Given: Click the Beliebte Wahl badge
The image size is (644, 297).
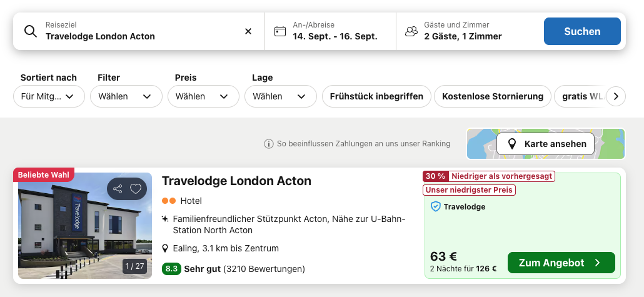Looking at the screenshot, I should [44, 174].
